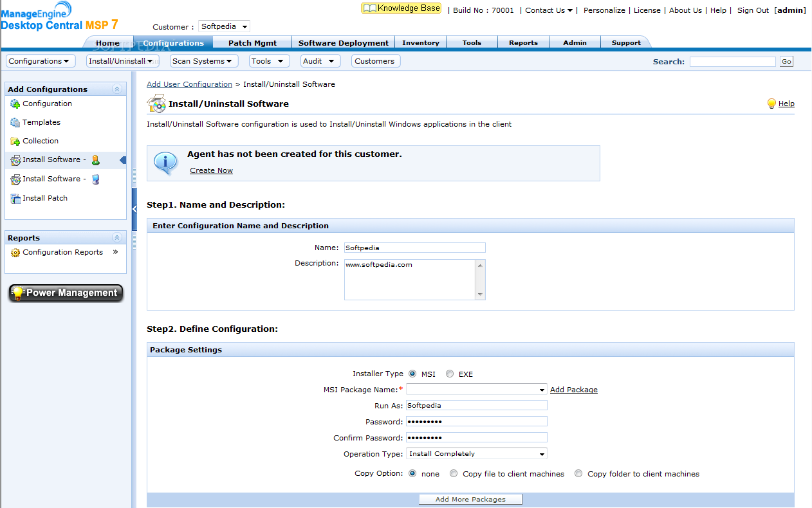Open the MSI Package Name dropdown

tap(477, 390)
